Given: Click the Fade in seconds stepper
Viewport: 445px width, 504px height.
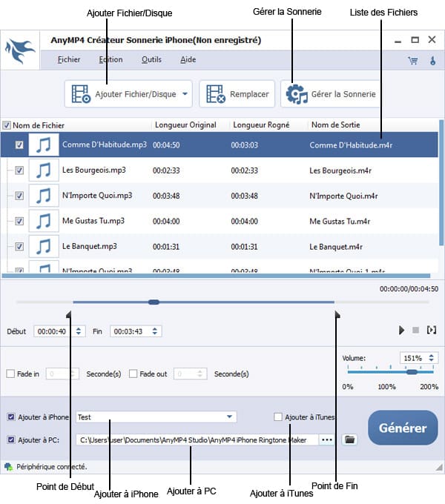Looking at the screenshot, I should click(73, 374).
